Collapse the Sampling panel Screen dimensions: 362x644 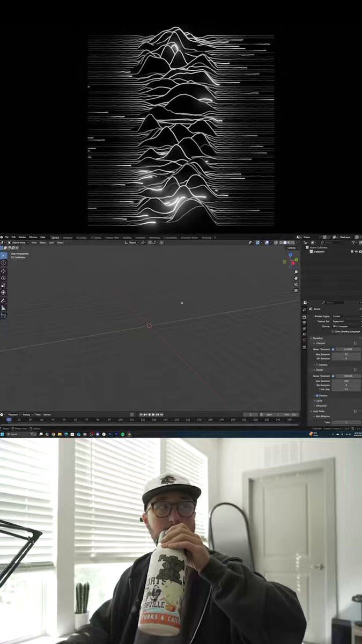tap(316, 338)
